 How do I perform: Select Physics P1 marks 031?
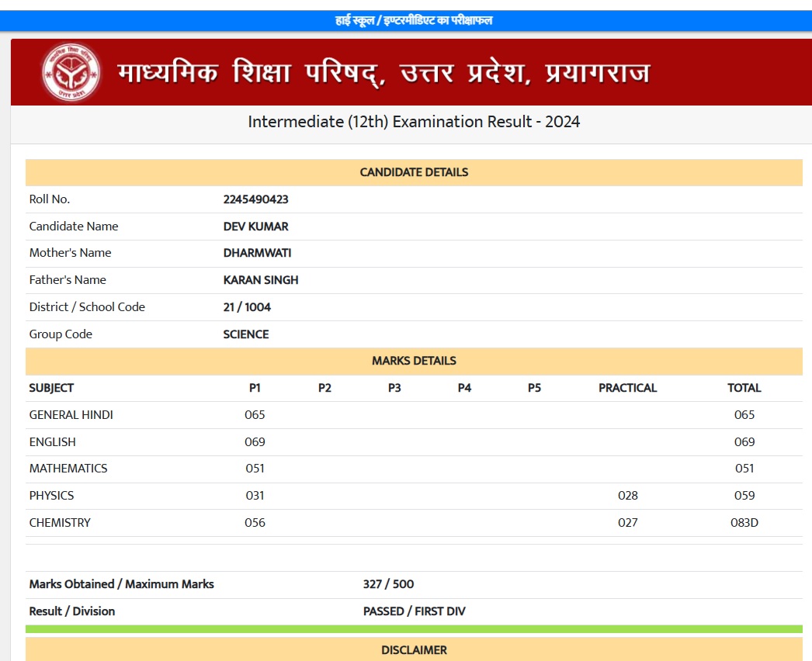point(255,496)
